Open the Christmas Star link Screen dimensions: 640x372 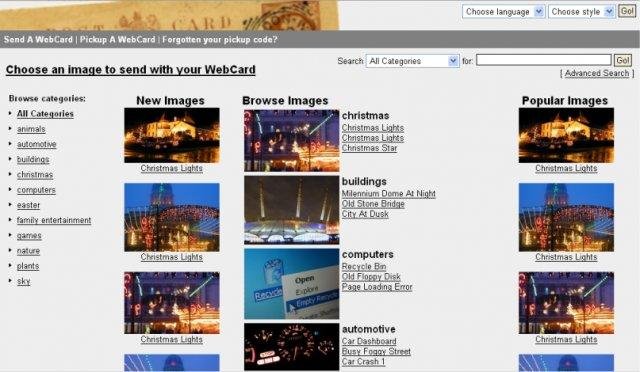click(x=369, y=148)
